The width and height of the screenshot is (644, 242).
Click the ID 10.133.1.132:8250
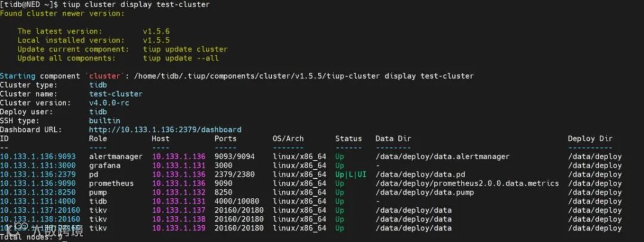pyautogui.click(x=38, y=193)
